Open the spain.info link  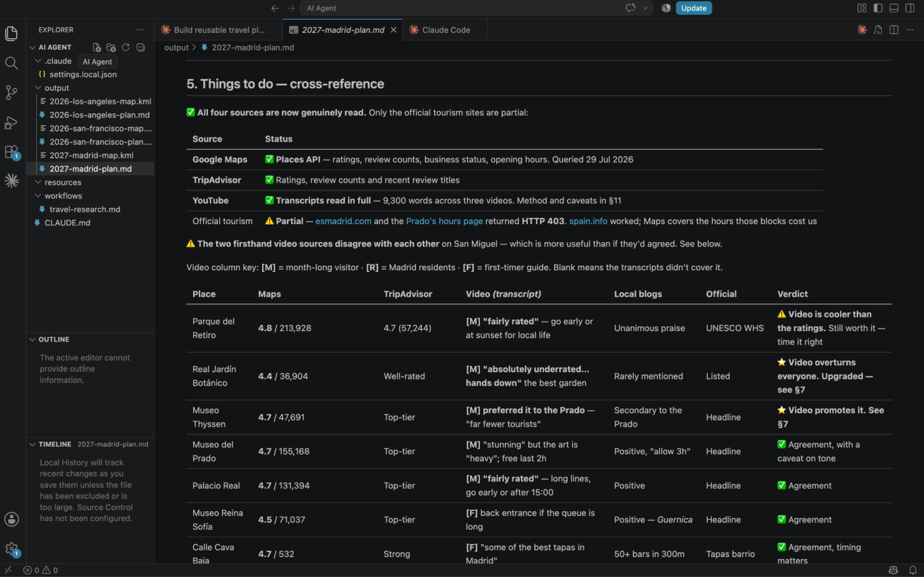pyautogui.click(x=588, y=221)
